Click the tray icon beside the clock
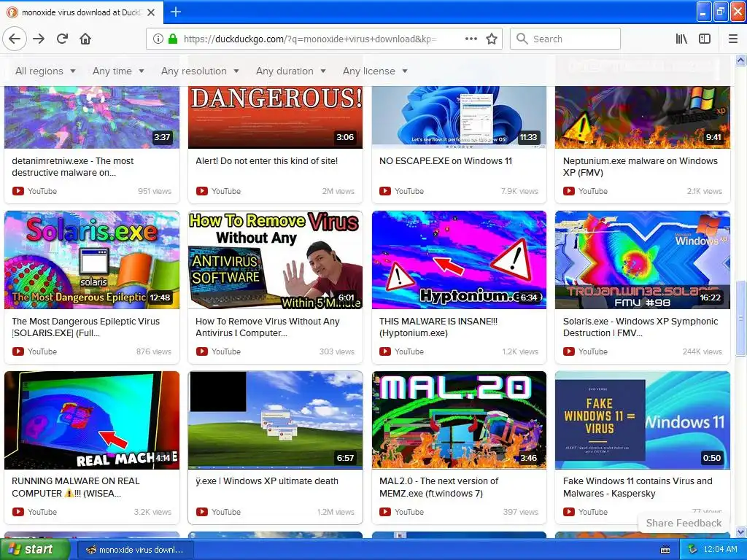The height and width of the screenshot is (560, 747). pos(693,550)
